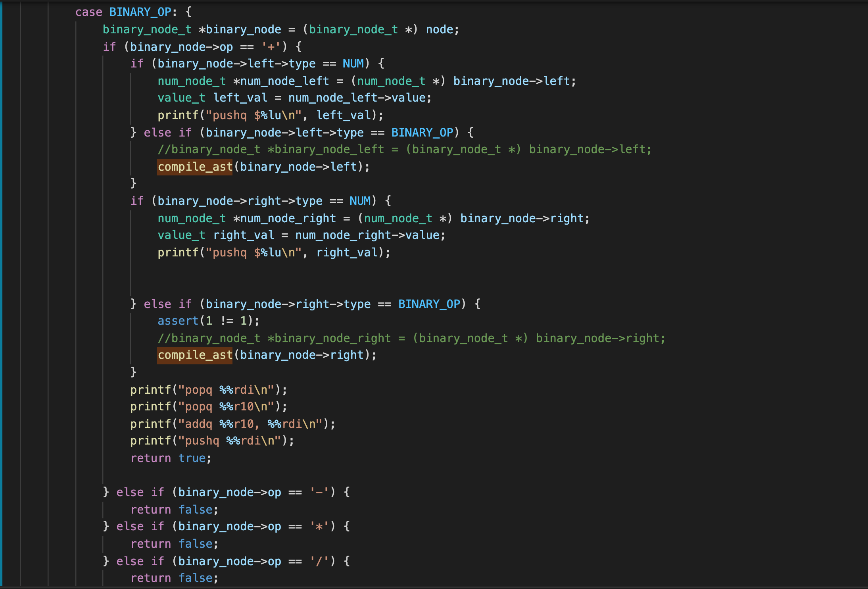The width and height of the screenshot is (868, 589).
Task: Click the '*' character literal in else-if
Action: [319, 526]
